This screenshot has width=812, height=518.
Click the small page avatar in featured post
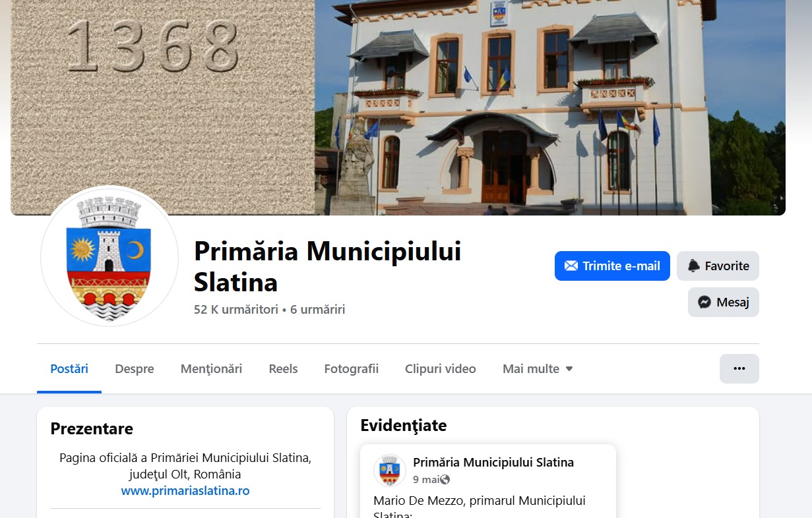click(390, 471)
